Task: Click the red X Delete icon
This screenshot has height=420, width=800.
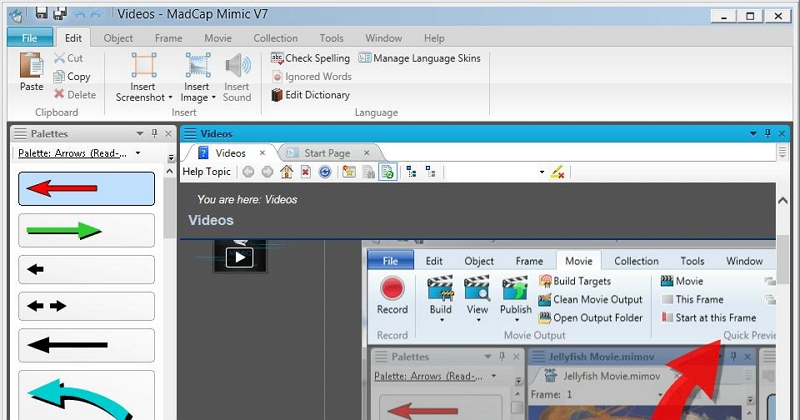Action: coord(59,94)
